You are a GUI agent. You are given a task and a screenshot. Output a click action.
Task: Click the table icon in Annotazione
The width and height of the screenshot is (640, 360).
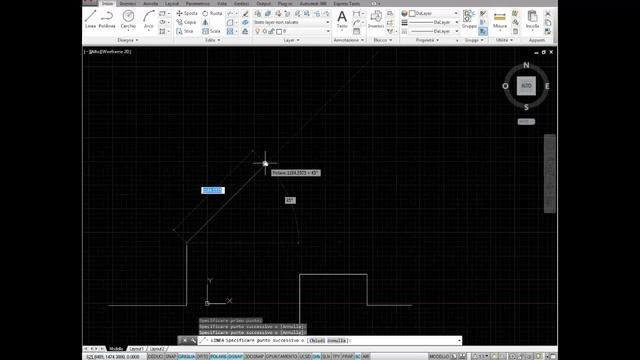(356, 31)
